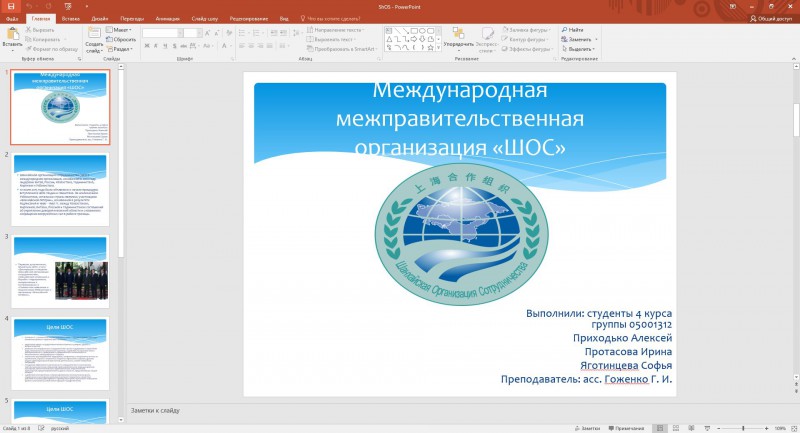This screenshot has width=800, height=433.
Task: Click the spell check icon in status bar
Action: [41, 428]
